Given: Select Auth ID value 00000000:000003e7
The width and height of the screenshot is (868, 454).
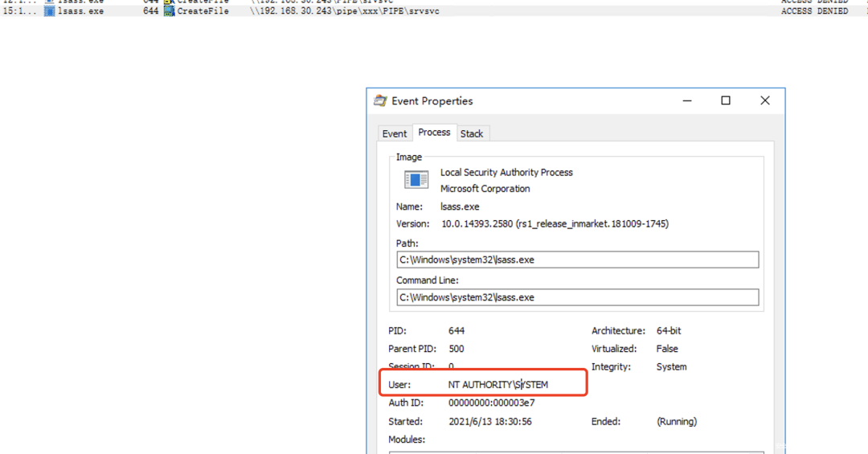Looking at the screenshot, I should coord(492,403).
